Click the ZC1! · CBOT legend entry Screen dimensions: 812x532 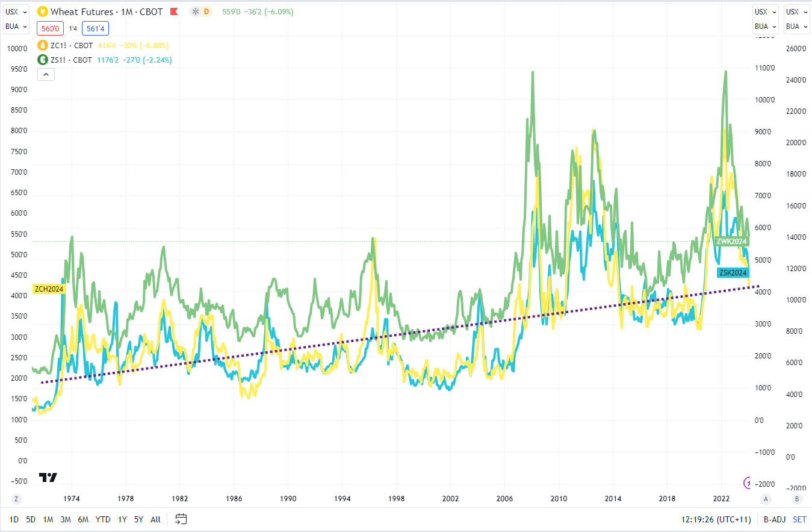tap(71, 45)
